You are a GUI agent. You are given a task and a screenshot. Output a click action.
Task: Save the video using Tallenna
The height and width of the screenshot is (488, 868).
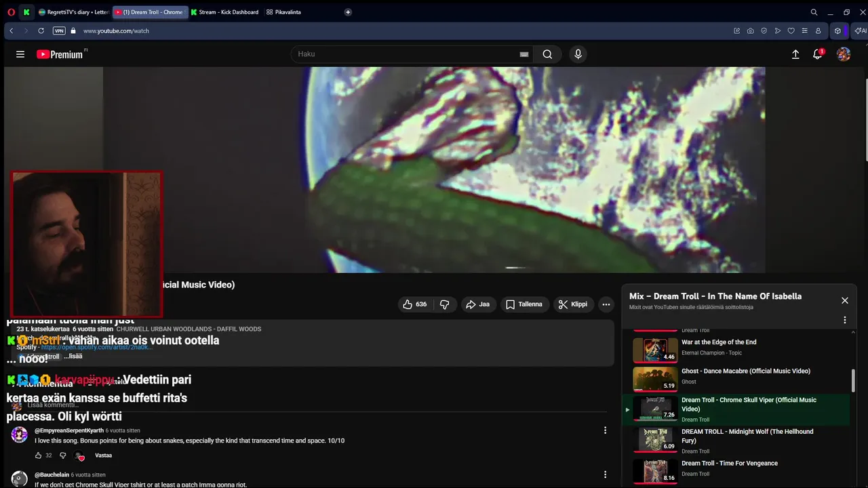[x=525, y=304]
